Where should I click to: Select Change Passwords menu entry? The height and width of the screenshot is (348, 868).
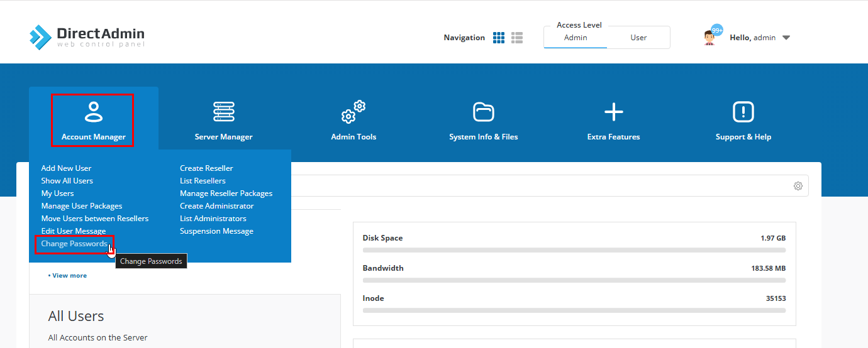[x=74, y=244]
